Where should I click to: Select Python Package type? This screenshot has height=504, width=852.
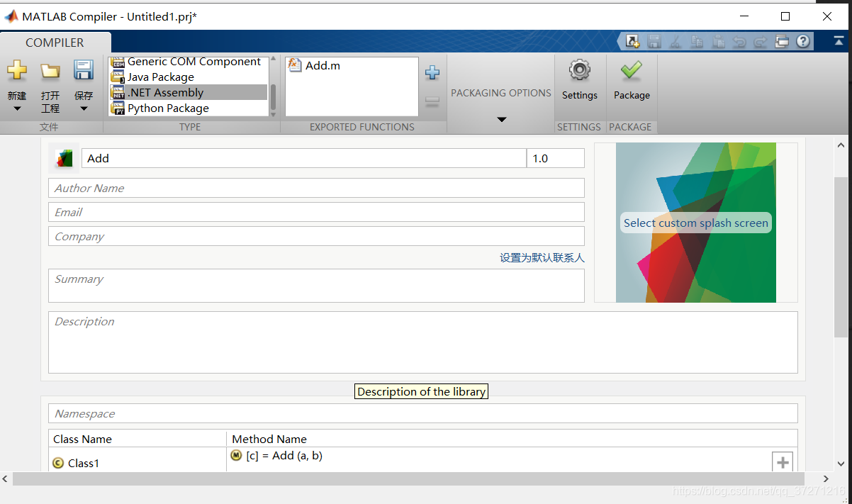pyautogui.click(x=189, y=108)
